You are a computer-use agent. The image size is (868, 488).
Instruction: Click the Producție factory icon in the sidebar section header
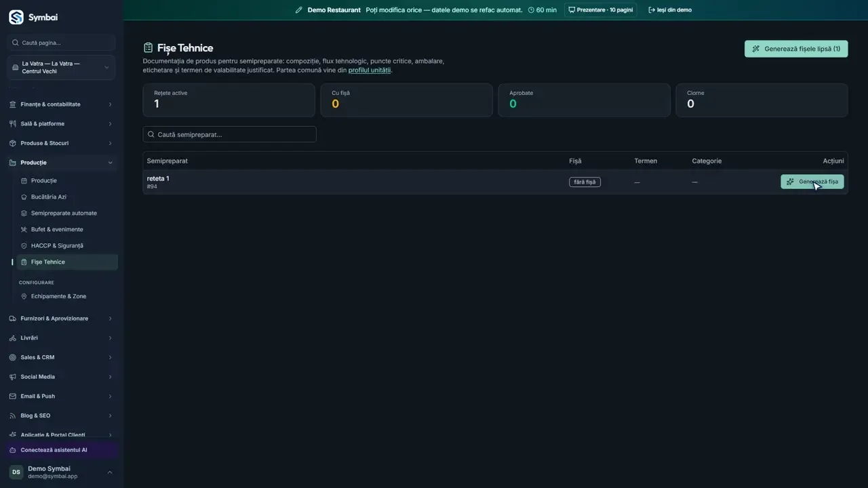13,163
